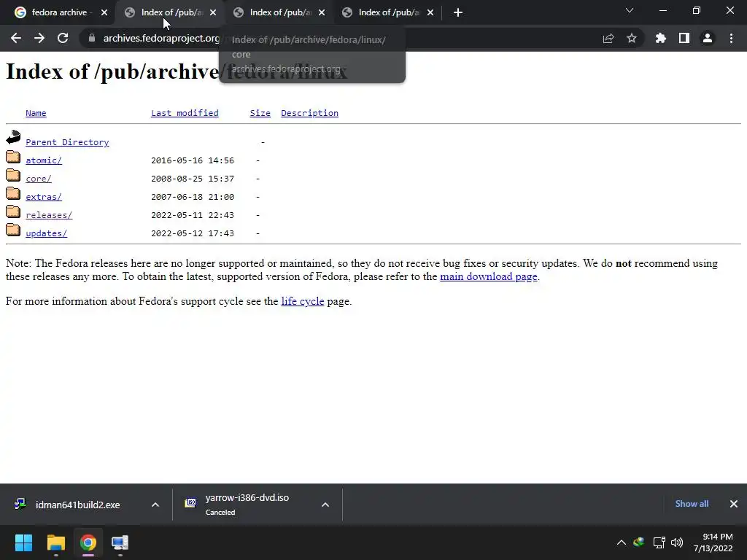Sort listing by Last modified column
Image resolution: width=747 pixels, height=560 pixels.
click(185, 113)
